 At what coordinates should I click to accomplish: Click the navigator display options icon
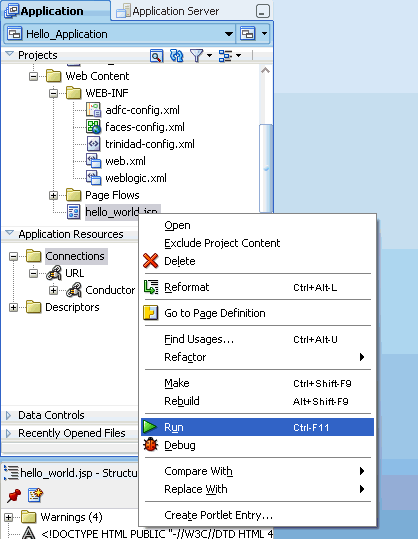point(230,56)
